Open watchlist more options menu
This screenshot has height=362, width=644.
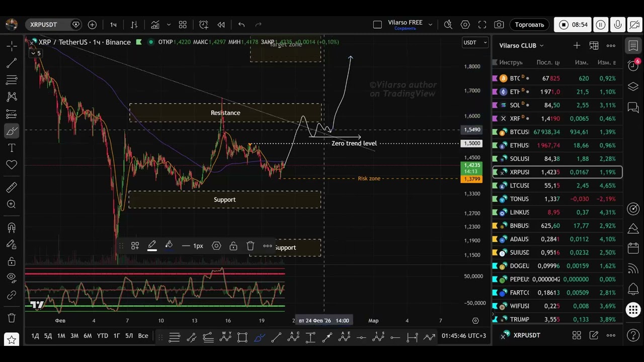click(x=611, y=45)
